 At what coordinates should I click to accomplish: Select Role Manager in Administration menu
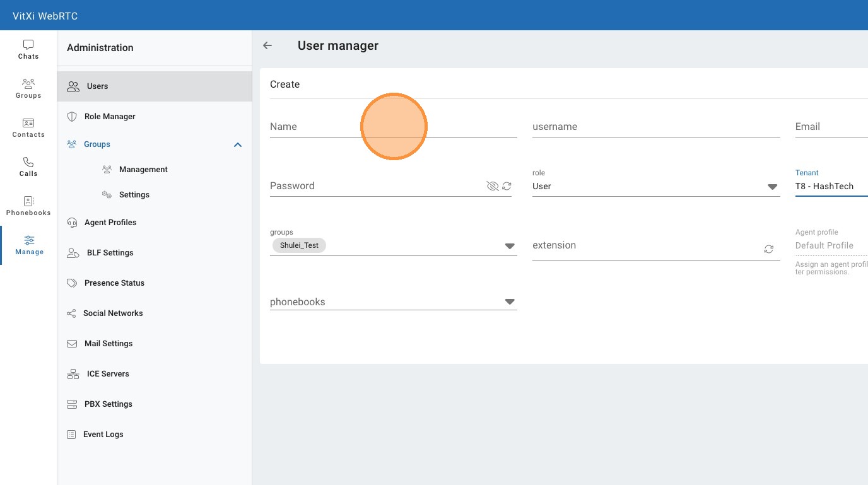[x=110, y=117]
